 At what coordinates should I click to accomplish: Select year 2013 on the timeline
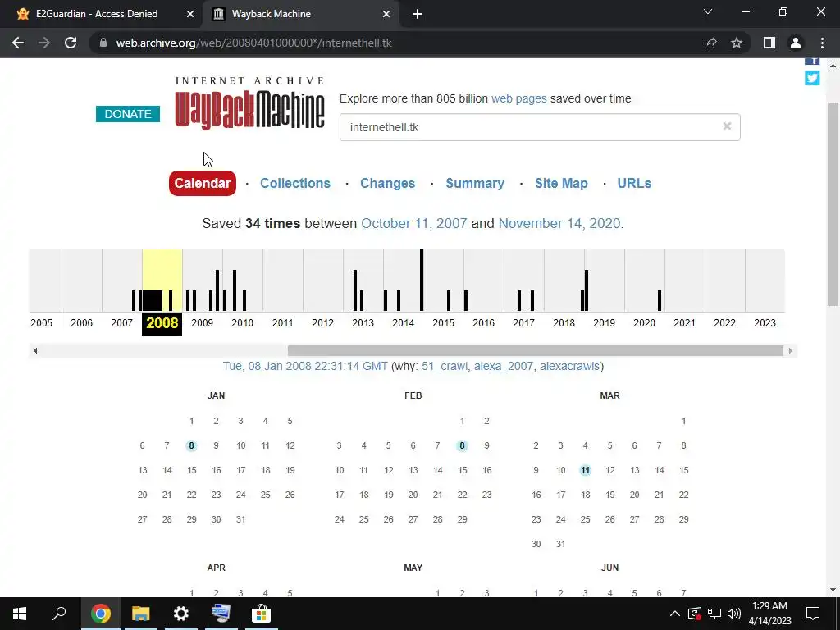[x=363, y=323]
